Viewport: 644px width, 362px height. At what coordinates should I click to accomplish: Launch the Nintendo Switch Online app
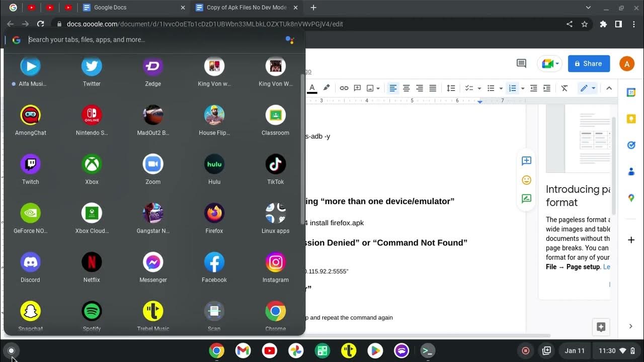[92, 115]
